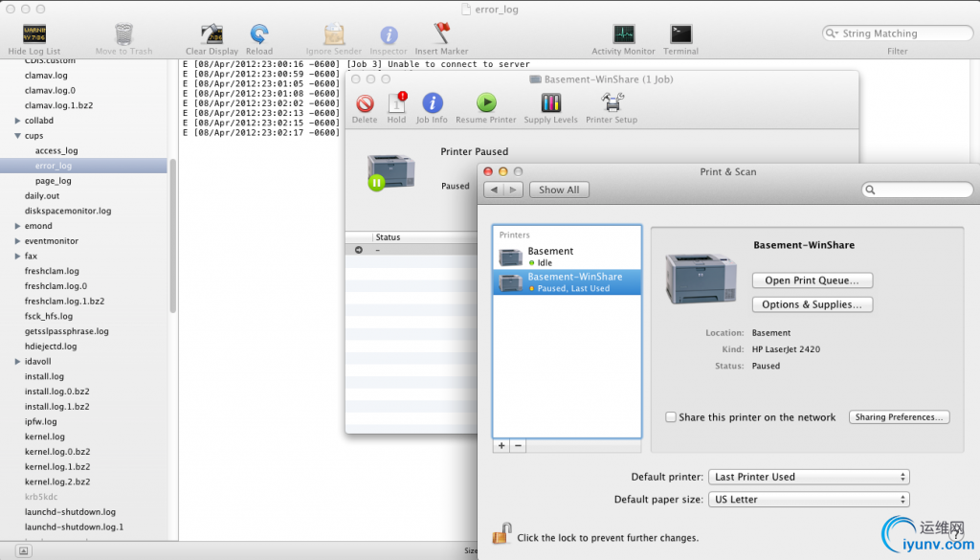Select kernel.log.2.bz2 entry
Screen dimensions: 980x560
(56, 482)
